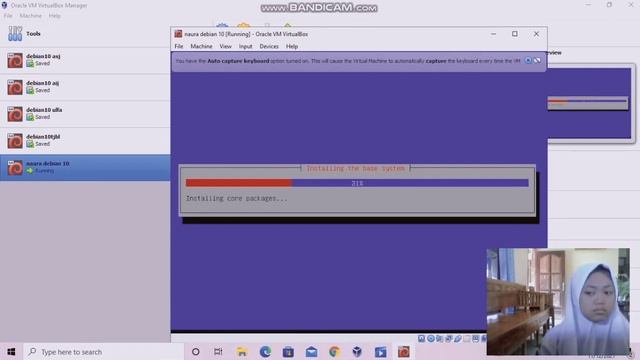Open Devices menu of the running VM window

(x=269, y=47)
